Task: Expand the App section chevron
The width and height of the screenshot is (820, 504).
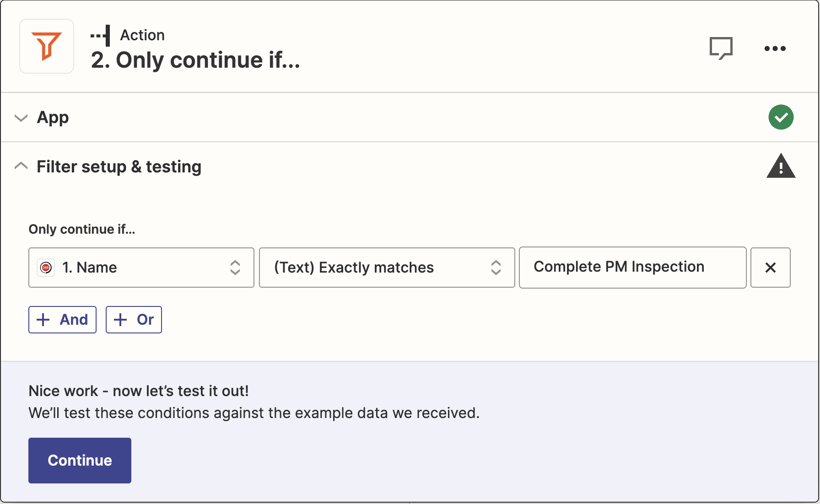Action: (21, 118)
